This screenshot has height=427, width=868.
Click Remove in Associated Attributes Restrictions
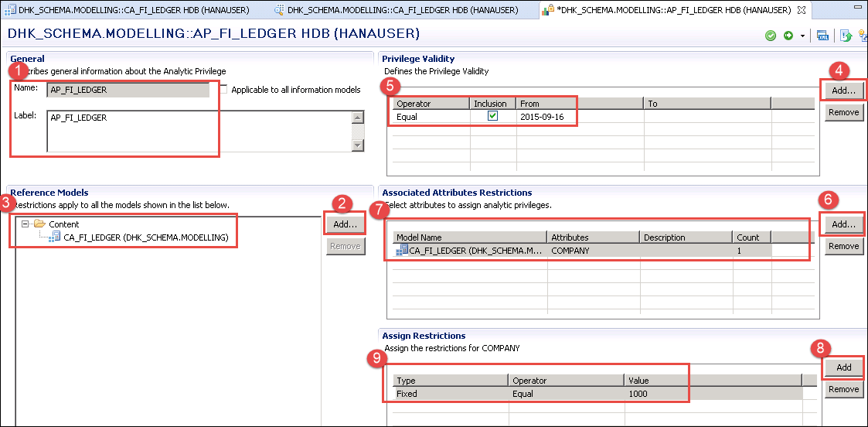[842, 246]
